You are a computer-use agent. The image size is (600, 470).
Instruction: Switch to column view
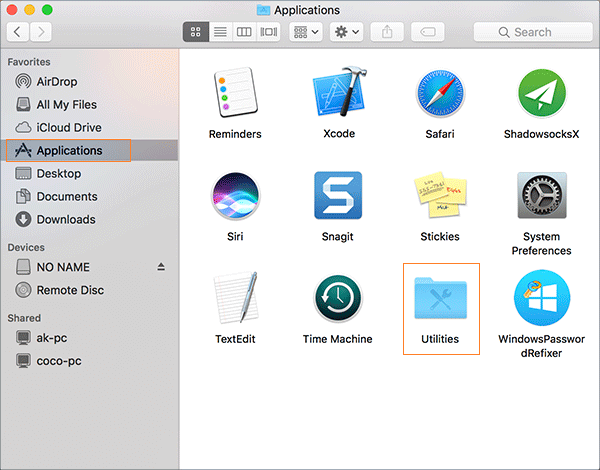[x=244, y=32]
